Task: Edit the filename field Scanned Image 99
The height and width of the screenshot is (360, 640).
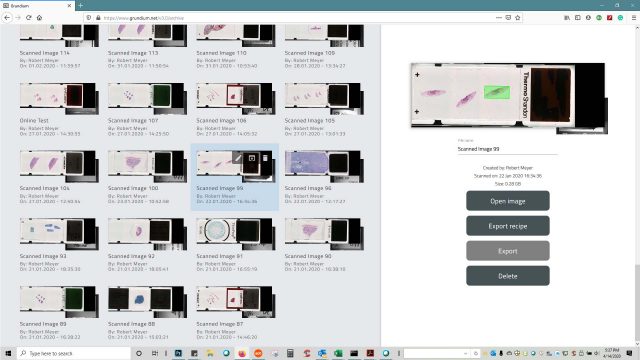Action: (507, 149)
